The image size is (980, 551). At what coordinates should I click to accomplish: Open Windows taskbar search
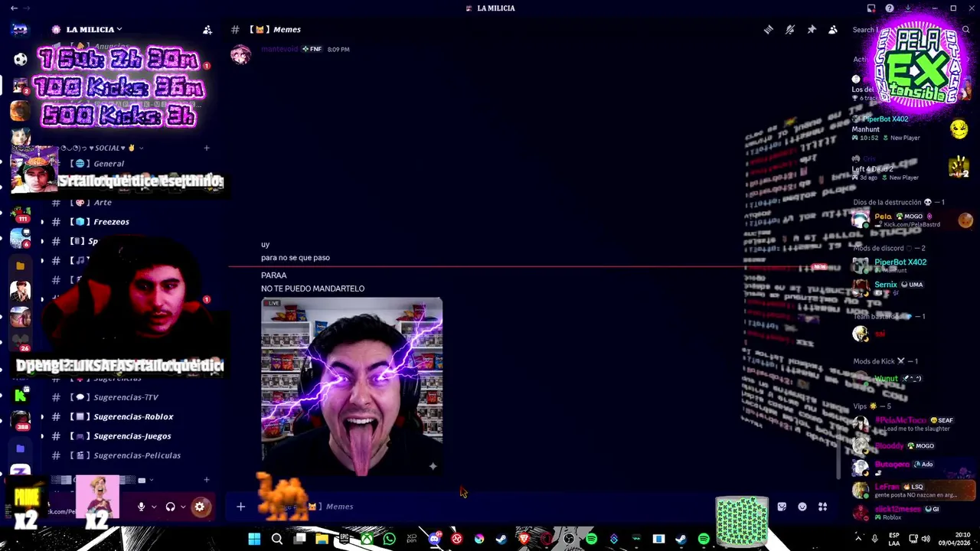point(277,539)
